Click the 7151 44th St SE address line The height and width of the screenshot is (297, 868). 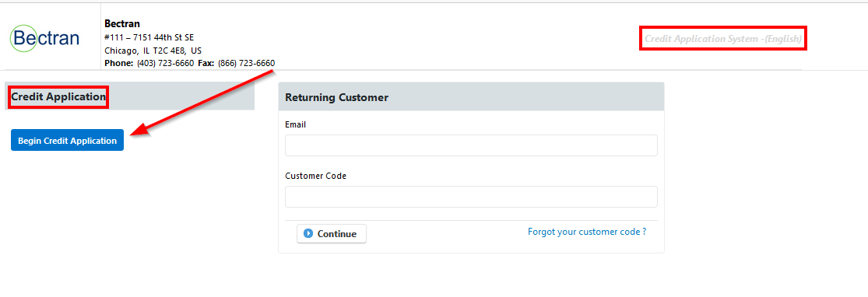click(149, 37)
